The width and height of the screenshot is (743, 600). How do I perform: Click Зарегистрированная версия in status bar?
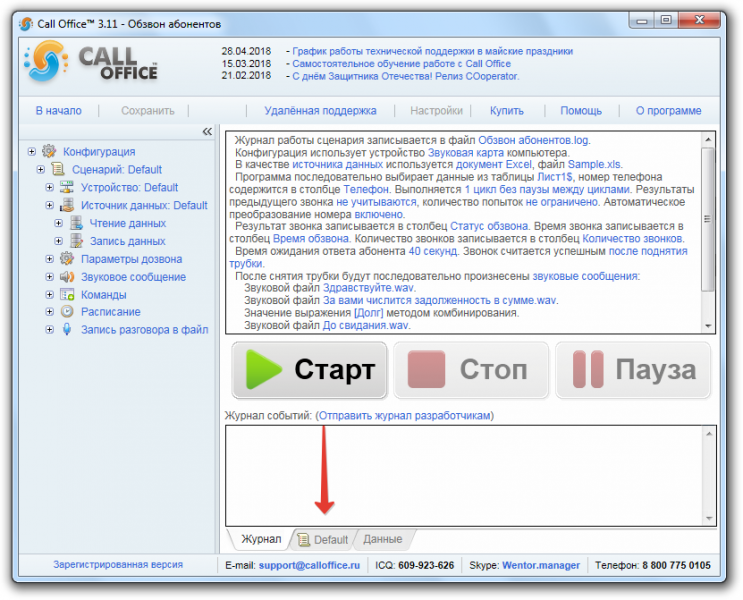point(118,564)
